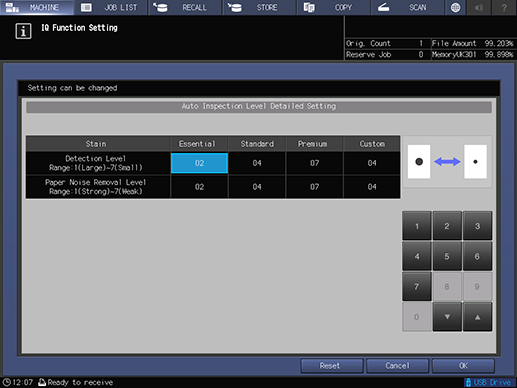Select Premium Detection Level cell 07
Viewport: 517px width, 388px height.
[x=314, y=163]
